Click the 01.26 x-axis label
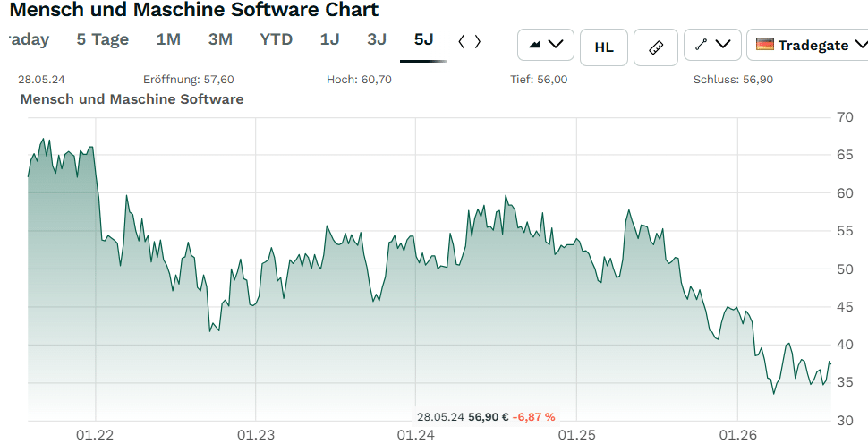The width and height of the screenshot is (868, 444). [738, 435]
